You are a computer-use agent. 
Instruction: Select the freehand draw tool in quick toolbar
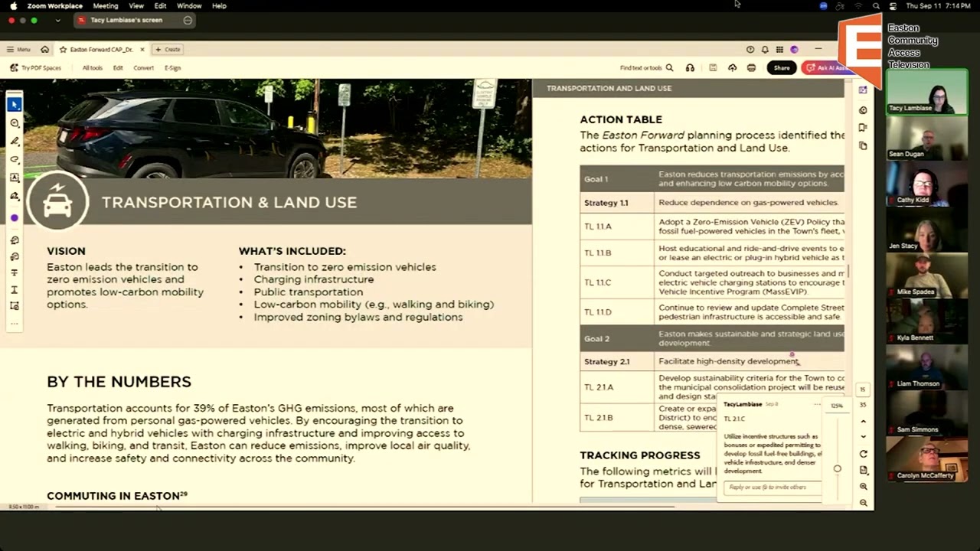point(15,160)
